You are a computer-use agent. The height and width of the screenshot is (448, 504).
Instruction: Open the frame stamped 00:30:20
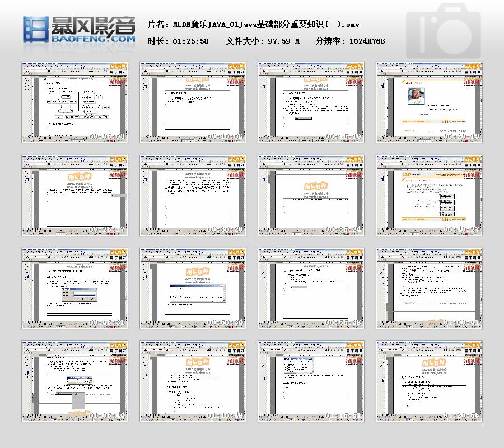coord(193,195)
